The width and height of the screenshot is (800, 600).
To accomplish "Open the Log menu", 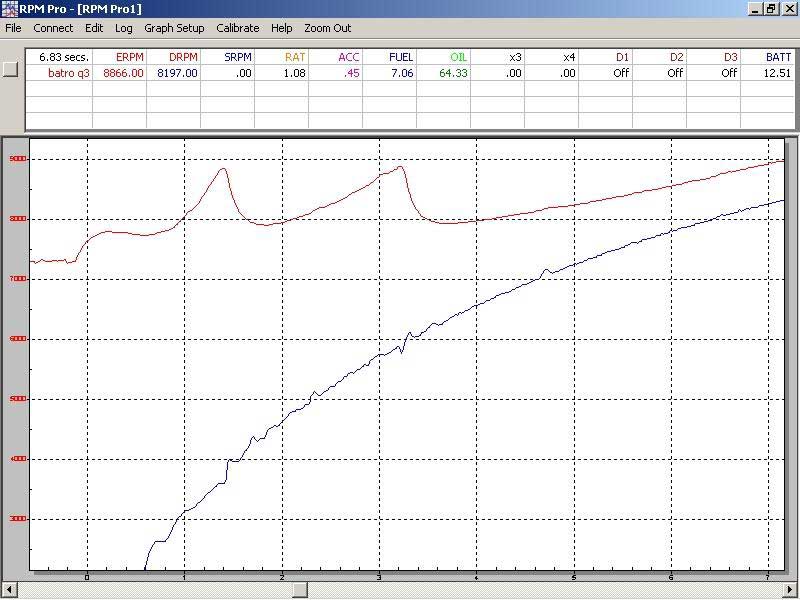I will pos(123,28).
